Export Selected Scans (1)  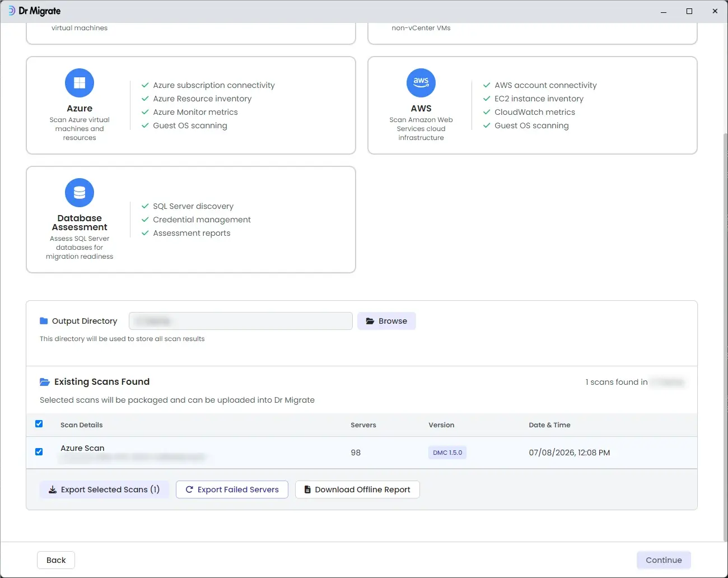(x=104, y=490)
